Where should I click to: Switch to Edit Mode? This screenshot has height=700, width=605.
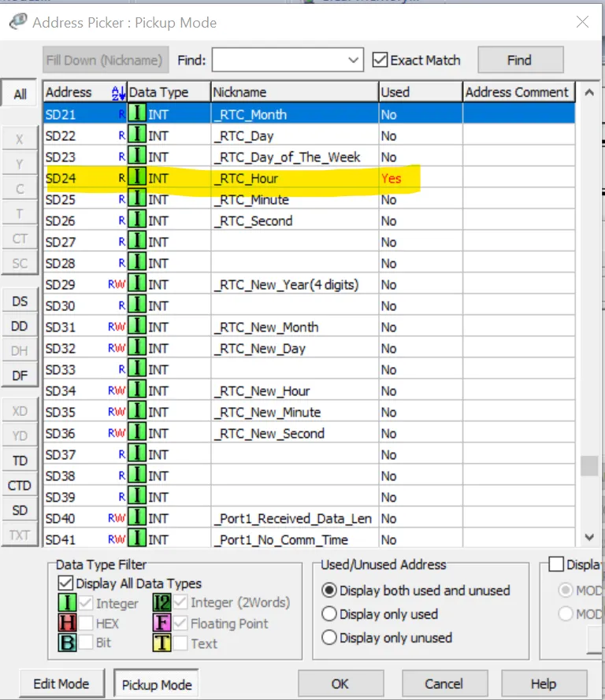pyautogui.click(x=61, y=683)
